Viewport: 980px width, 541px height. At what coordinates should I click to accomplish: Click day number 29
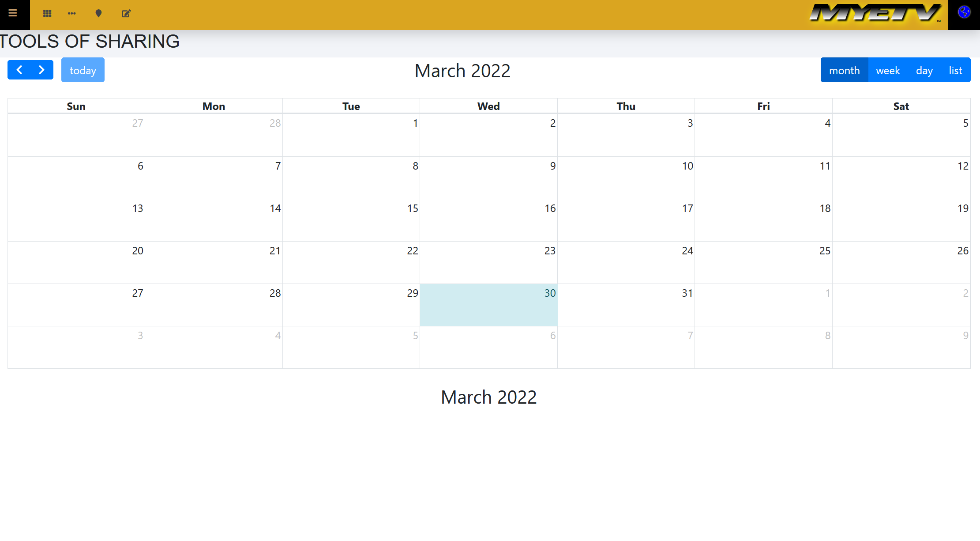click(x=413, y=293)
